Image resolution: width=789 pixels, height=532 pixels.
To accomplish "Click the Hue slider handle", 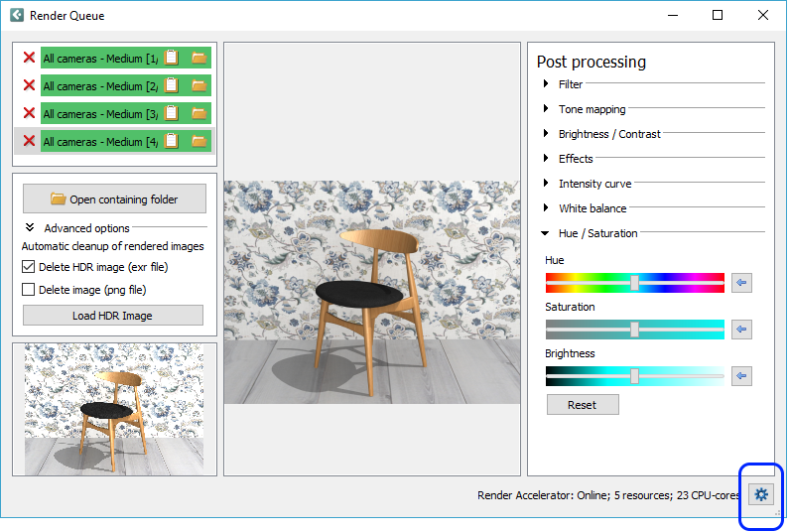I will point(634,283).
